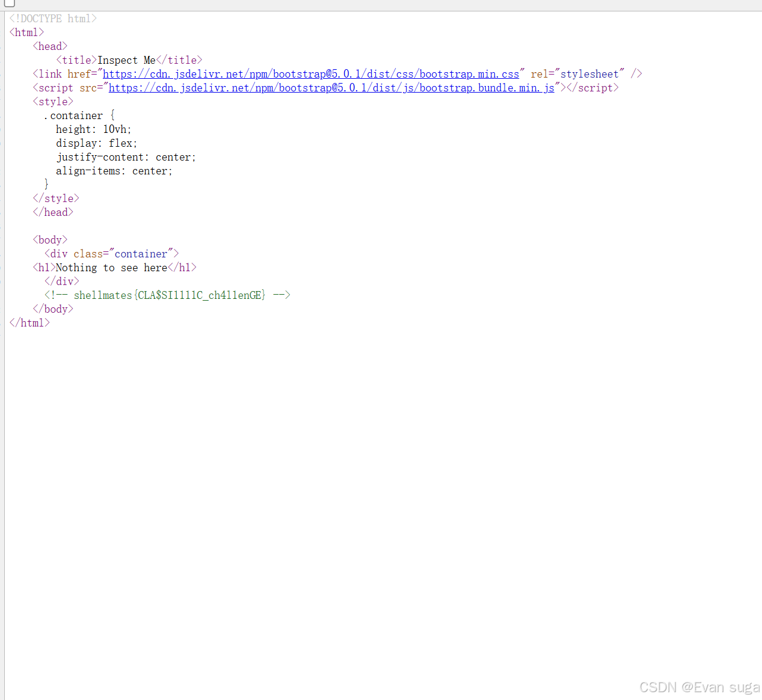Collapse the container rule fold marker
This screenshot has height=700, width=762.
point(2,115)
